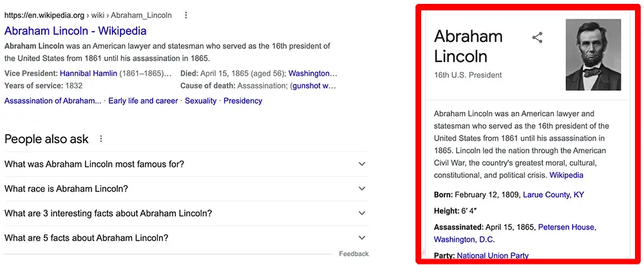The height and width of the screenshot is (265, 644).
Task: Expand "What race is Abraham Lincoln?" question
Action: pos(187,189)
